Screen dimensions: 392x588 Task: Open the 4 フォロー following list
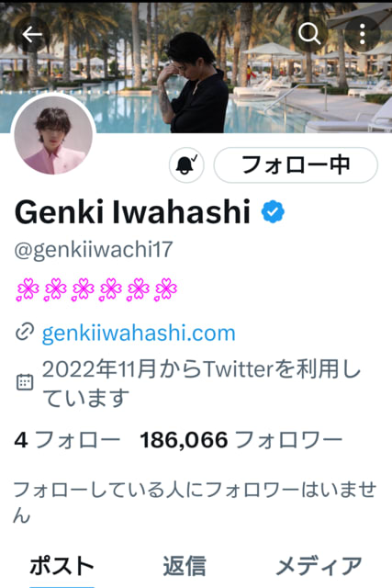pos(67,439)
